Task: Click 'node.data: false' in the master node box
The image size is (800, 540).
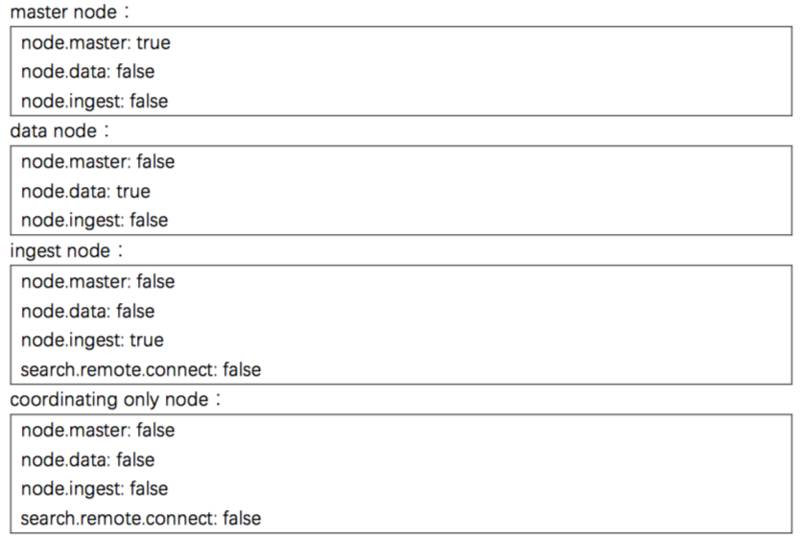Action: point(88,72)
